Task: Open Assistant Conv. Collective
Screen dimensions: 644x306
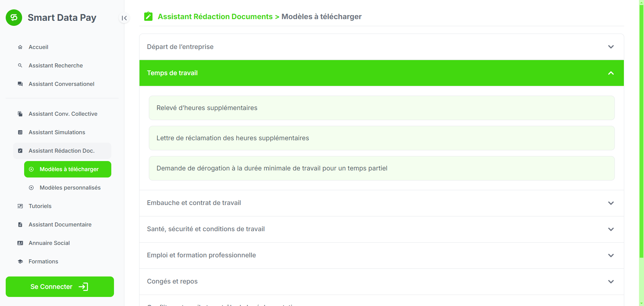Action: 62,114
